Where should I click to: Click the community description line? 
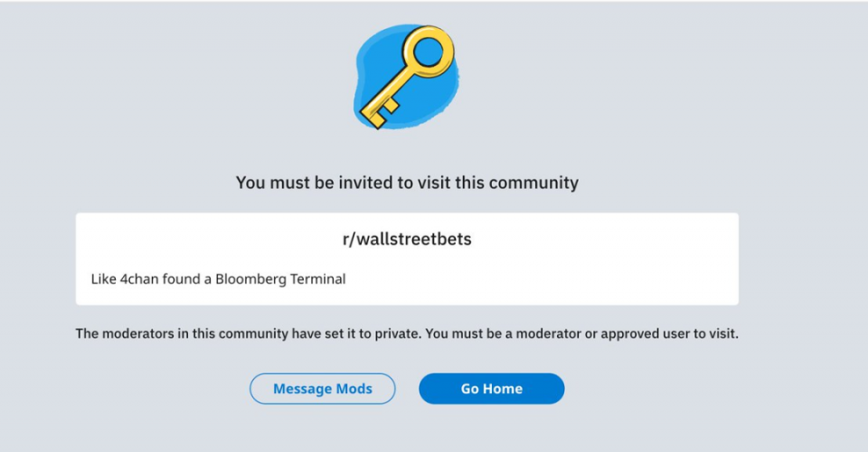pos(218,279)
